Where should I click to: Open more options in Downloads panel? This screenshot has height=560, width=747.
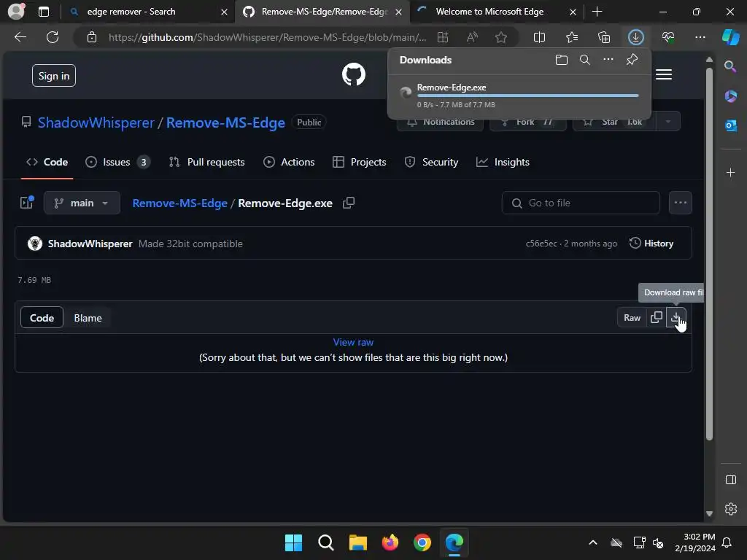click(608, 60)
